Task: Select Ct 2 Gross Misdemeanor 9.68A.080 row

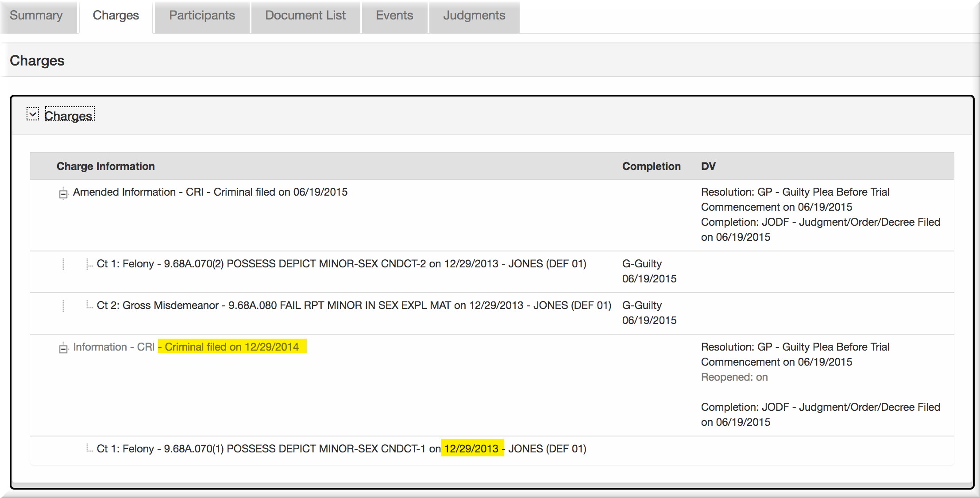Action: 492,313
